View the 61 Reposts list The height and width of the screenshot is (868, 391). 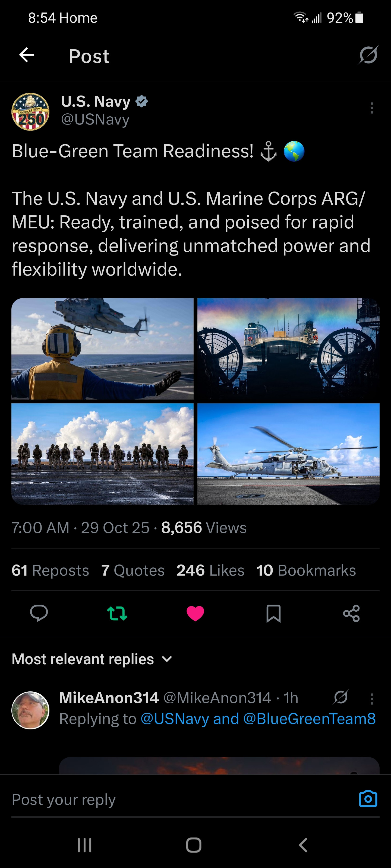50,570
